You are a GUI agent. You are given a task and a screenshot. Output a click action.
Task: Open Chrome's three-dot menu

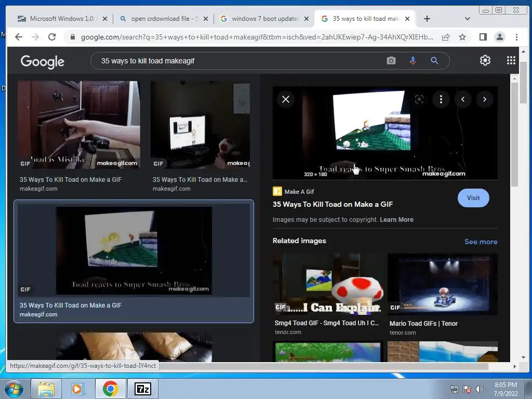point(516,37)
